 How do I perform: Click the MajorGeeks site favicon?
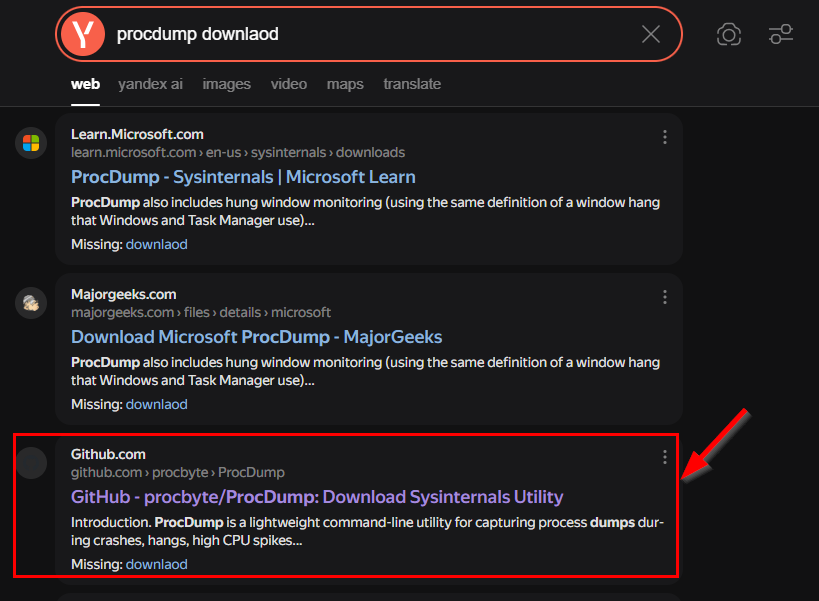pos(31,302)
